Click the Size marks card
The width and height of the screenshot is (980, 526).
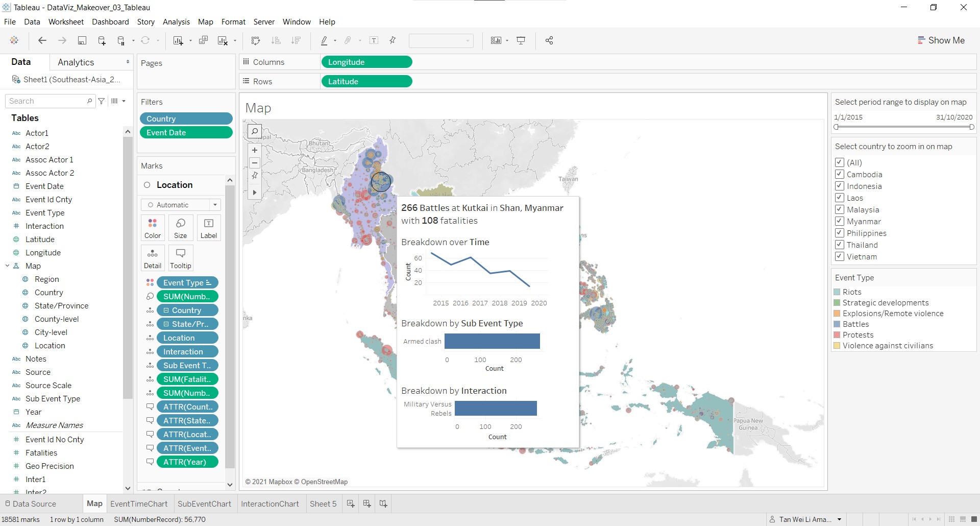tap(180, 228)
